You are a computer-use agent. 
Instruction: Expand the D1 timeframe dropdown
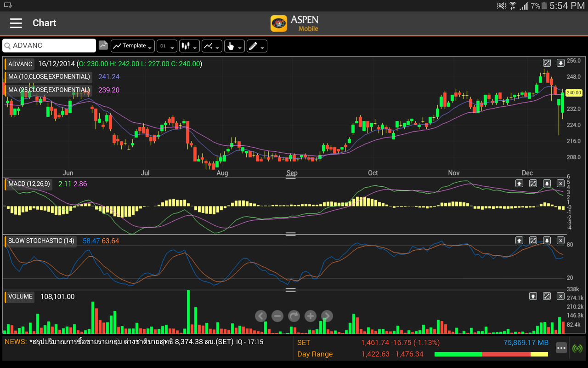[x=167, y=46]
